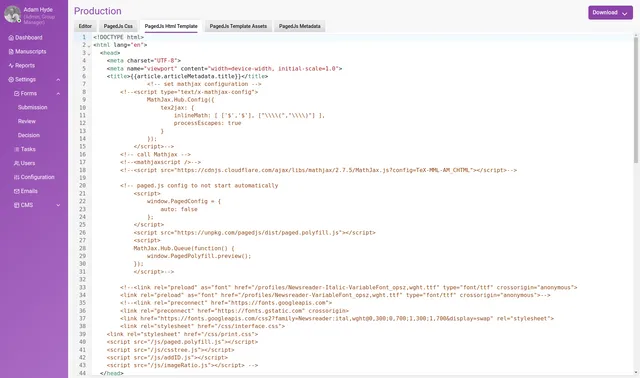
Task: Switch to the Editor tab
Action: click(x=85, y=26)
